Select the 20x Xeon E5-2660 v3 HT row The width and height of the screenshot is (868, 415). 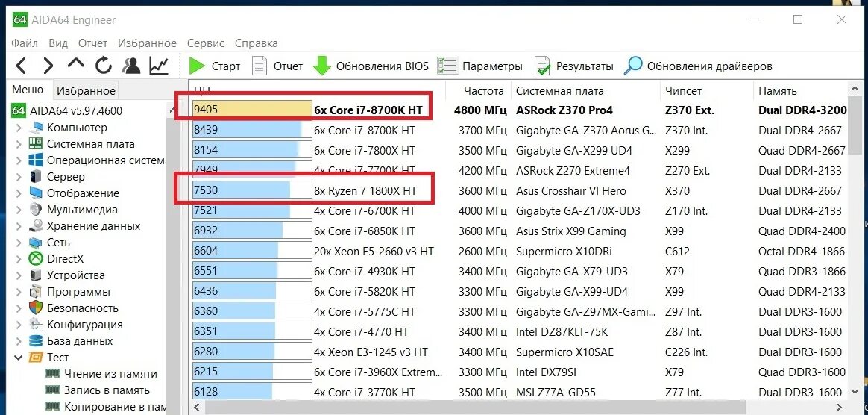point(519,252)
